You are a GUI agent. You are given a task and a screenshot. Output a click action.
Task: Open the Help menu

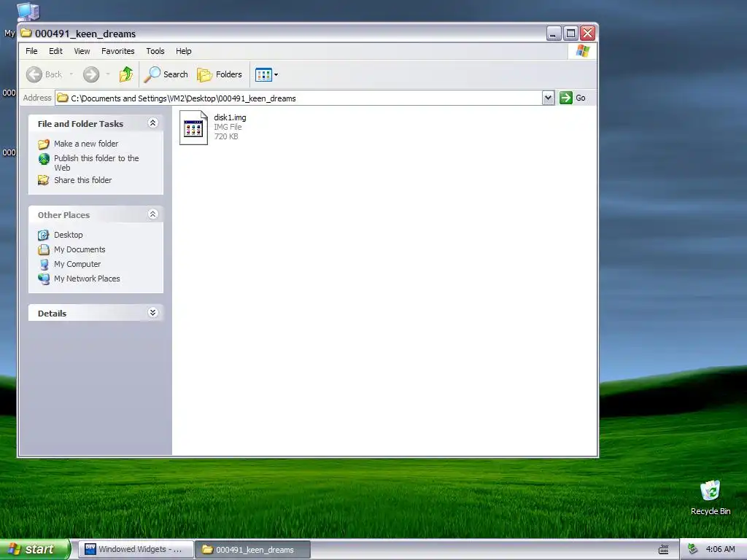click(183, 51)
